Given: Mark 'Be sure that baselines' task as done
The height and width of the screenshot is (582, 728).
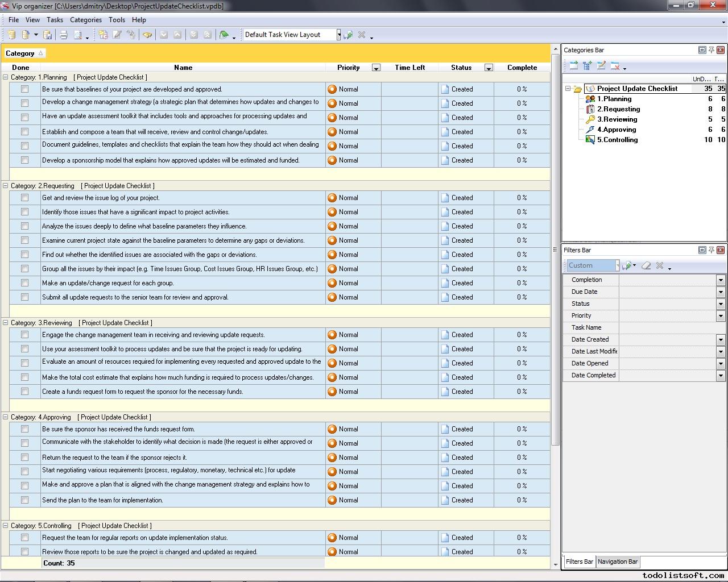Looking at the screenshot, I should point(24,89).
